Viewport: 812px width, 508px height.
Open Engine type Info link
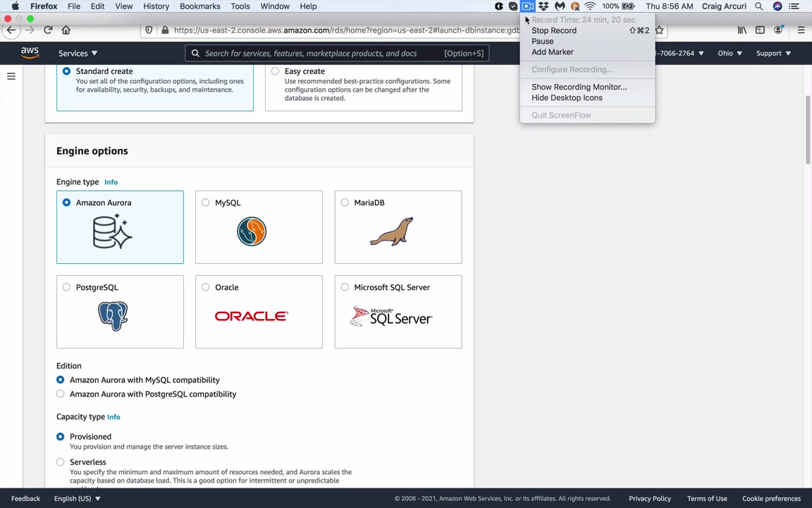click(x=111, y=182)
